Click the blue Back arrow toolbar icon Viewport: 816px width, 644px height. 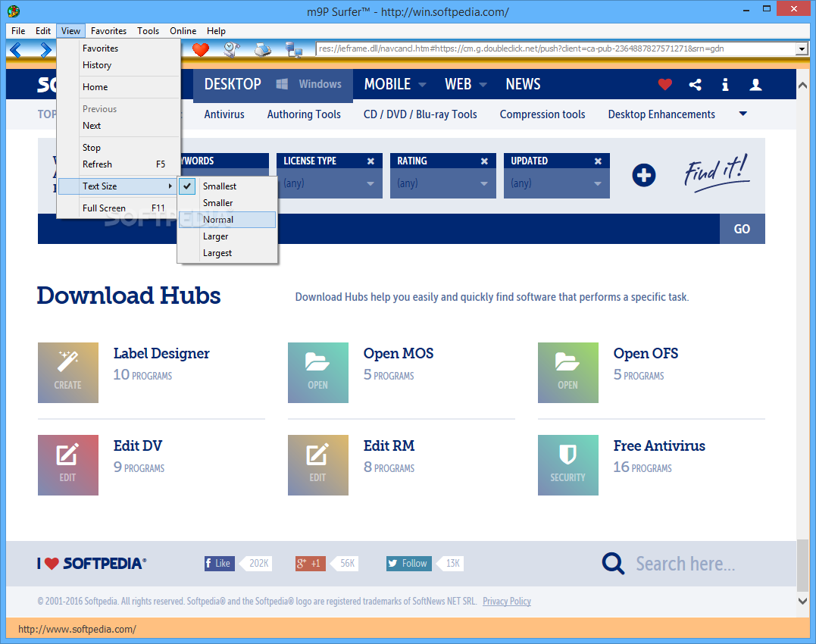pos(16,50)
